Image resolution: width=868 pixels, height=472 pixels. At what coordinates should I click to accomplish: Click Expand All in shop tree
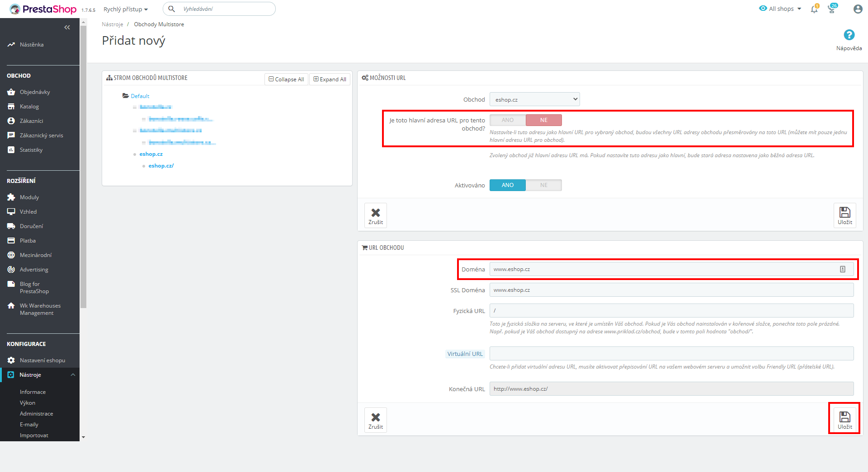pos(330,79)
